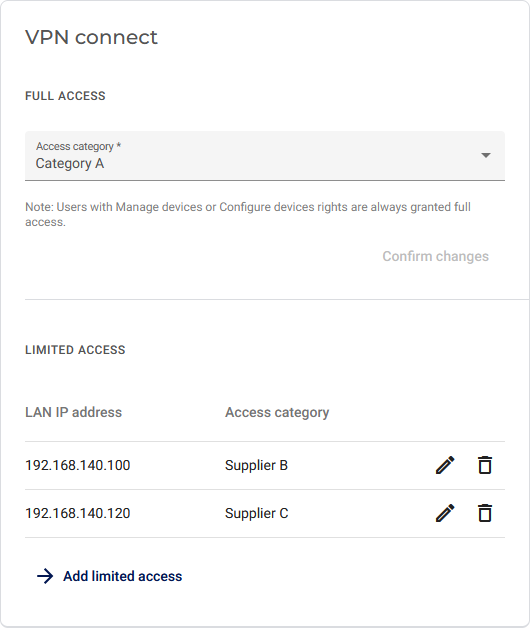Click the Access category column header

(x=277, y=412)
